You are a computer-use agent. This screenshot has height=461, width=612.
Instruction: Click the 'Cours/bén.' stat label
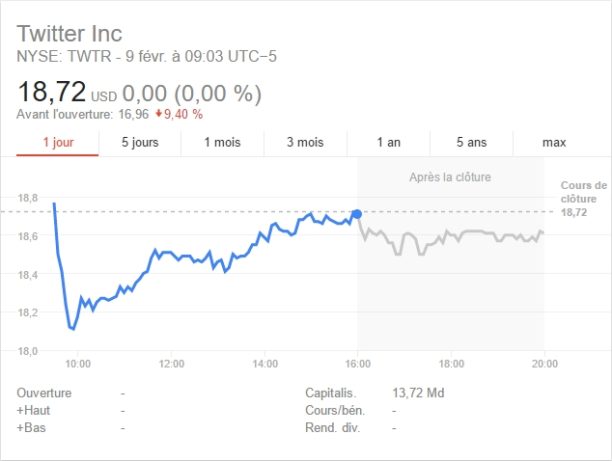pos(333,410)
